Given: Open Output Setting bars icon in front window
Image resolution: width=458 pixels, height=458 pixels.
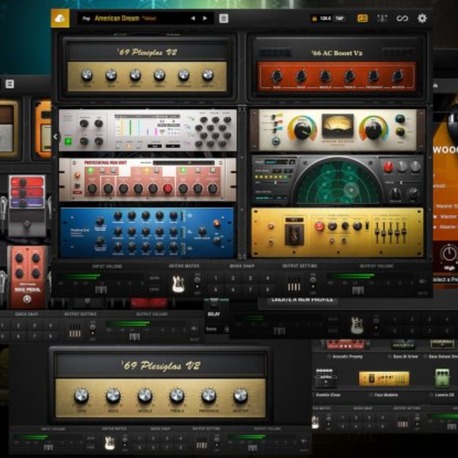Looking at the screenshot, I should pos(294,284).
